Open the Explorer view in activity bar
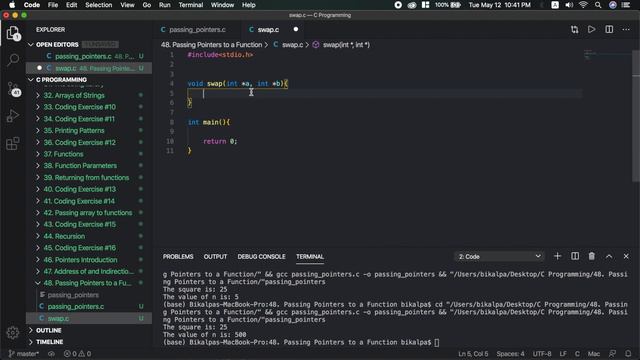 click(x=13, y=33)
